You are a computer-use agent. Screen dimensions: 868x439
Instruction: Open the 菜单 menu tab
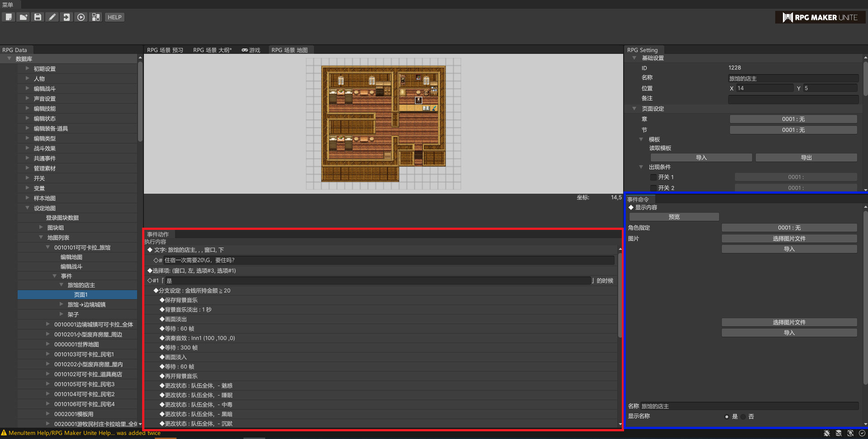click(8, 5)
